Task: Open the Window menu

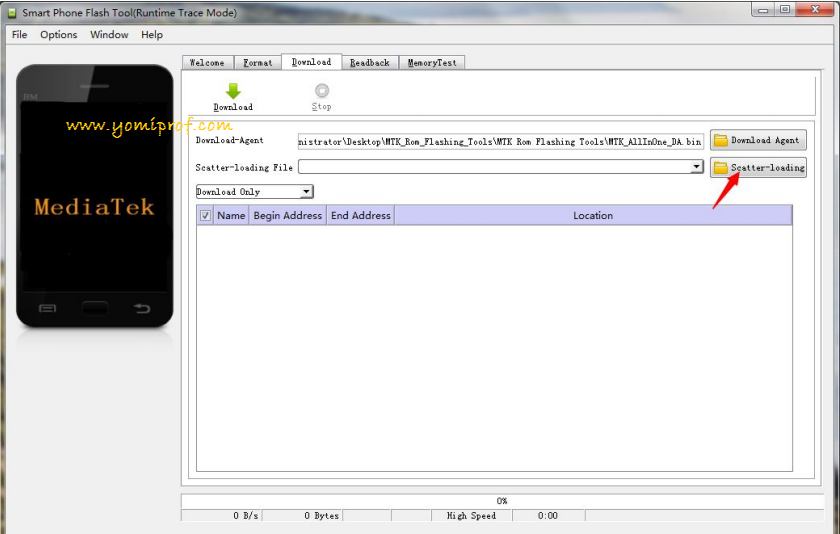Action: point(109,35)
